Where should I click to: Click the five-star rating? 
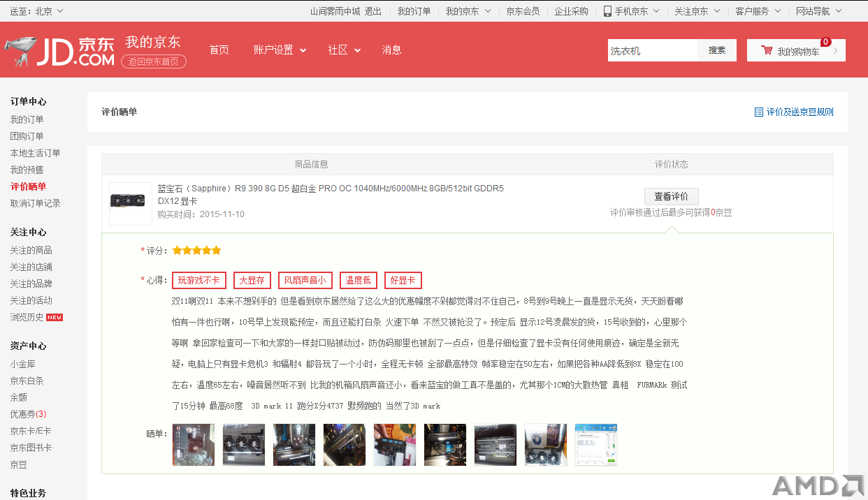[x=196, y=250]
